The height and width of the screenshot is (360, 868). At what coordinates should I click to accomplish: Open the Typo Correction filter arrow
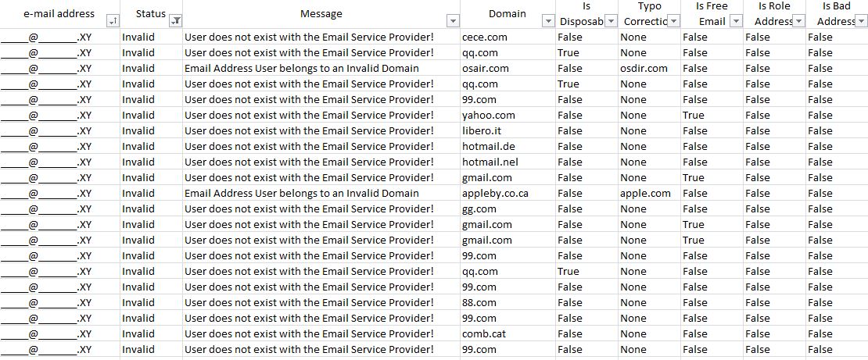pyautogui.click(x=674, y=21)
